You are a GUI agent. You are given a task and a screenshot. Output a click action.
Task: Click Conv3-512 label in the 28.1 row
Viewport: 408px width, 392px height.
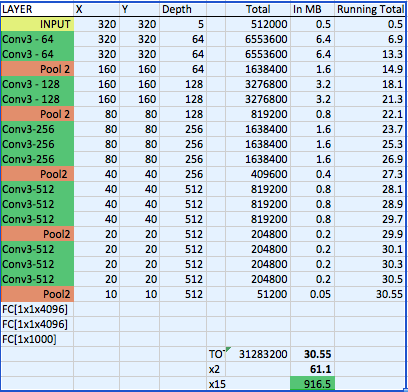point(37,189)
